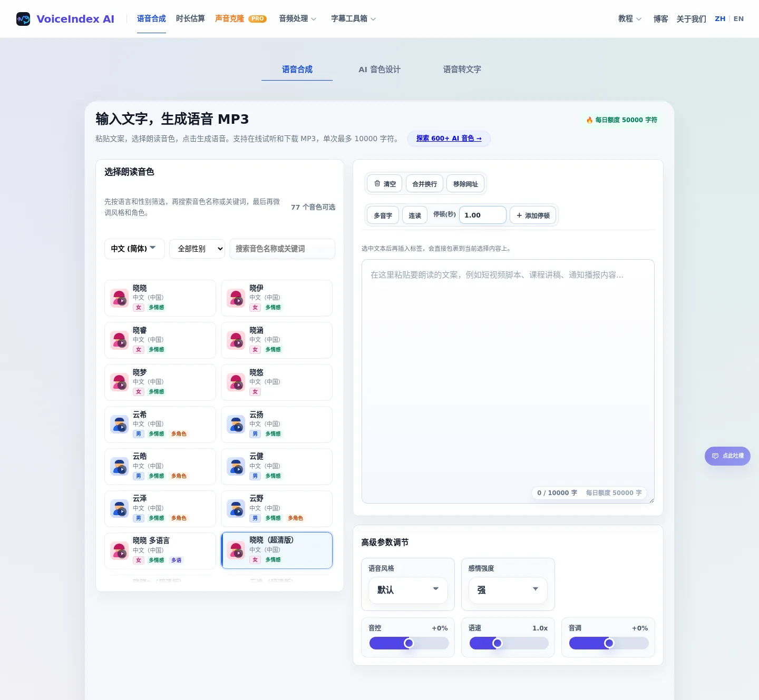Open the 感情强度 强 dropdown
Screen dimensions: 759x700
pyautogui.click(x=508, y=590)
